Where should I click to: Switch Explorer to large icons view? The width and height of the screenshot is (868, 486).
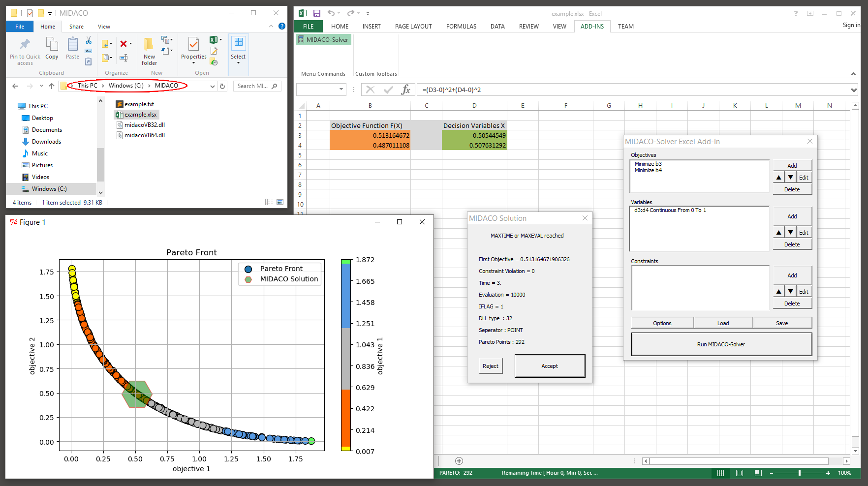[x=280, y=202]
